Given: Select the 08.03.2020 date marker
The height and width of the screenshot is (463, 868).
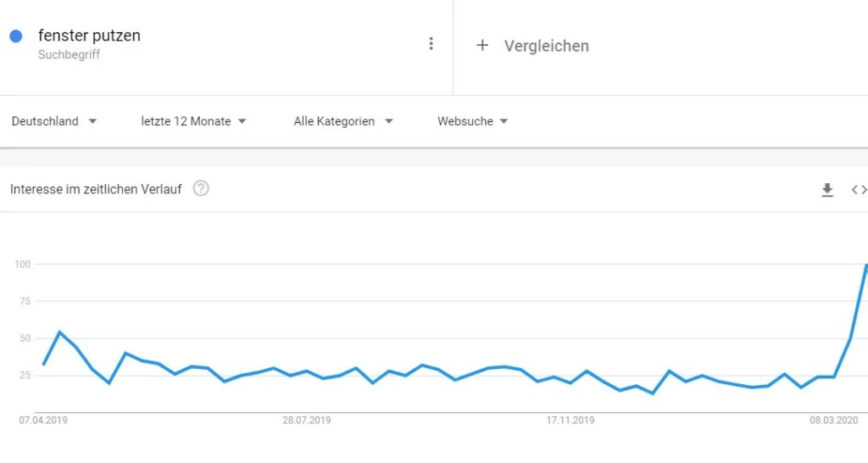Looking at the screenshot, I should (834, 420).
